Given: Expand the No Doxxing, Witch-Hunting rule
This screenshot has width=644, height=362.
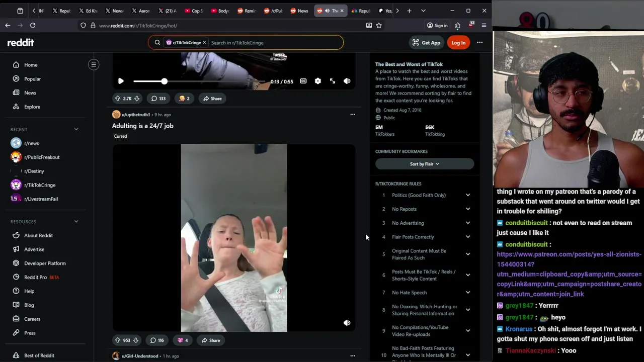Looking at the screenshot, I should (468, 310).
